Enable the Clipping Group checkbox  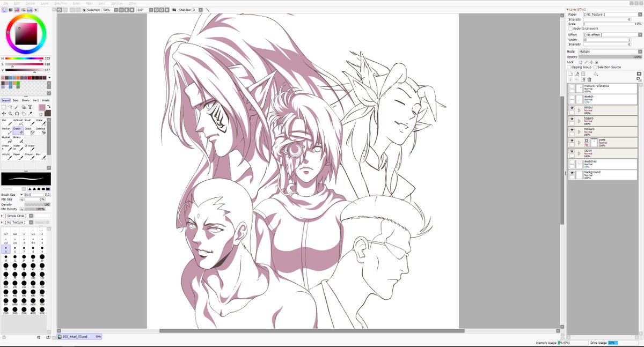click(569, 67)
